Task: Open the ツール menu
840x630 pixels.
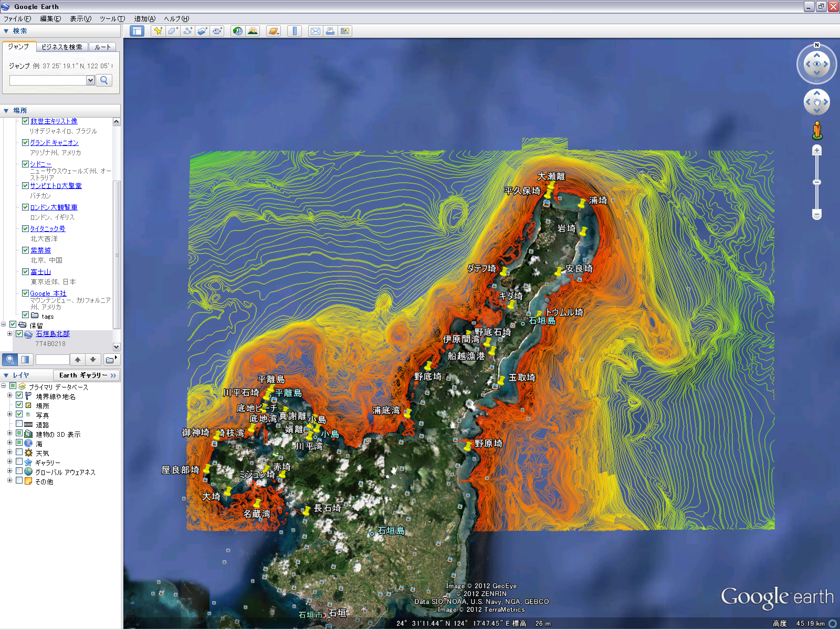Action: (x=112, y=19)
